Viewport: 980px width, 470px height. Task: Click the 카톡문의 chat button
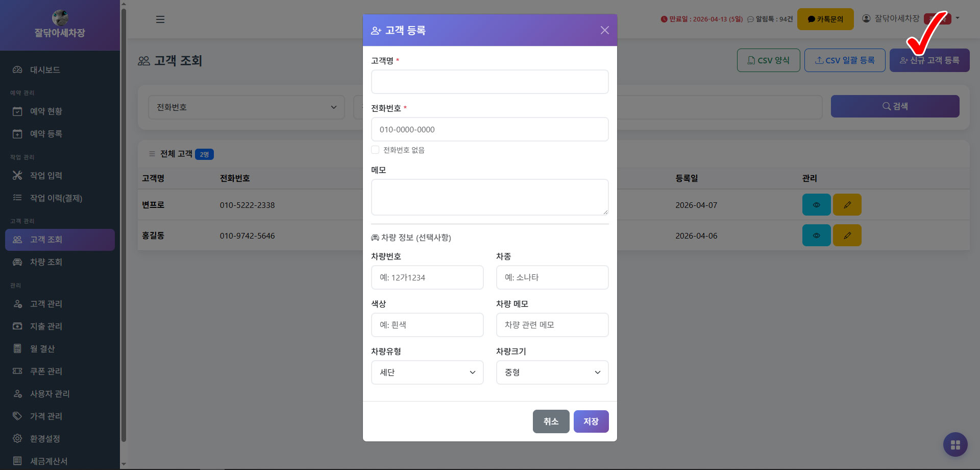pyautogui.click(x=825, y=19)
